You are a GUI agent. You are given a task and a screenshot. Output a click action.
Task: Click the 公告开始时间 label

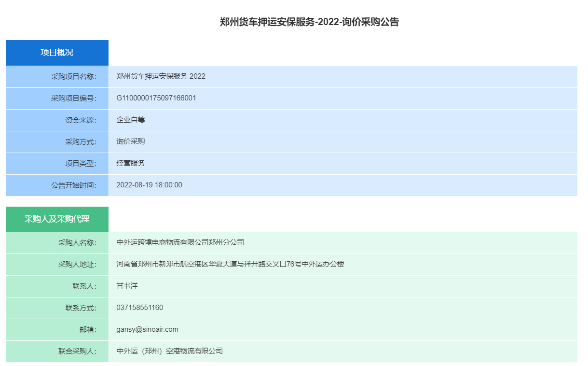click(74, 185)
